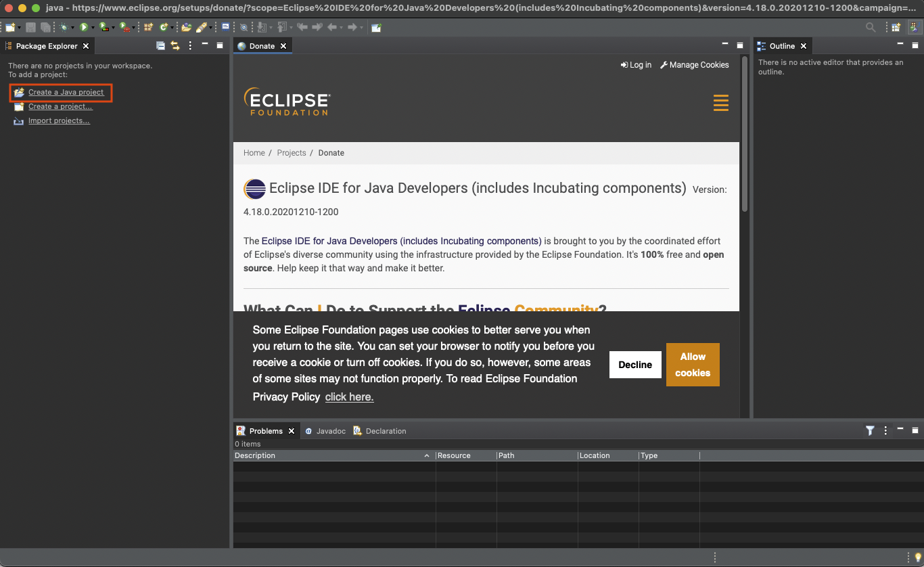
Task: Click the Save toolbar icon
Action: tap(30, 28)
